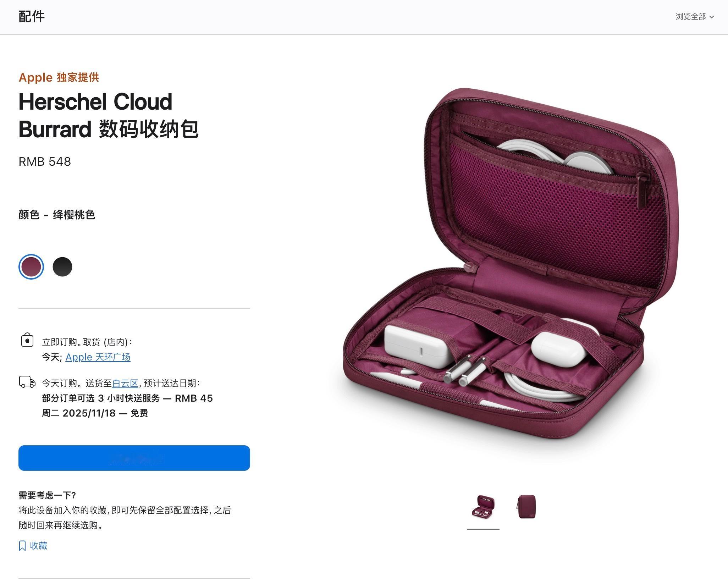Screen dimensions: 728x584
Task: Show the open organizer thumbnail view
Action: (483, 507)
